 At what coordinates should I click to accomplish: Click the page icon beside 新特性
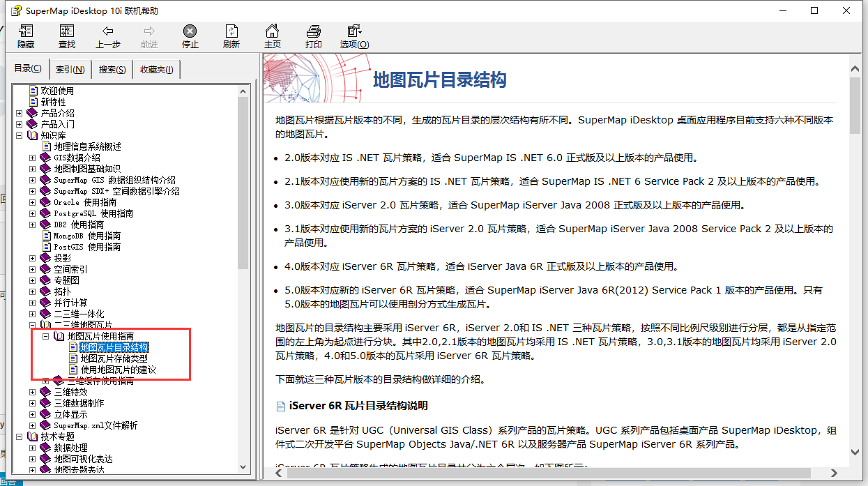click(33, 102)
